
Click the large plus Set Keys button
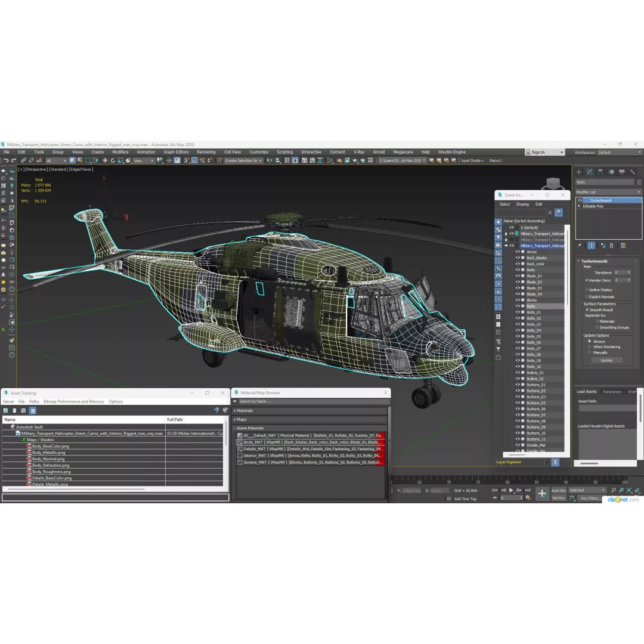click(542, 493)
